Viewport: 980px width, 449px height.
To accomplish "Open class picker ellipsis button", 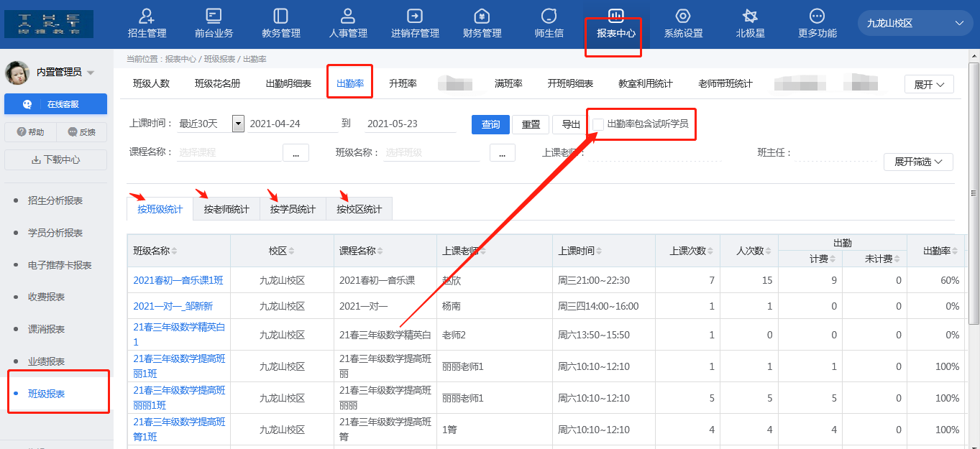I will (503, 152).
